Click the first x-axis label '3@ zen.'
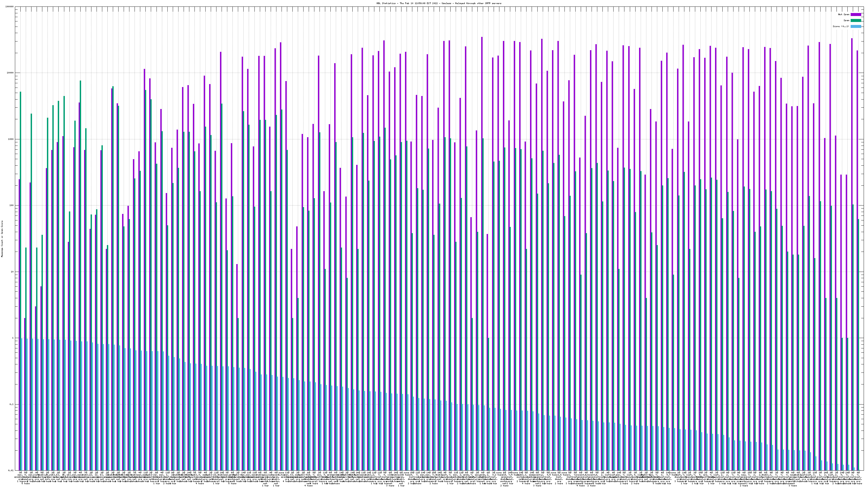868x488 pixels. (20, 474)
